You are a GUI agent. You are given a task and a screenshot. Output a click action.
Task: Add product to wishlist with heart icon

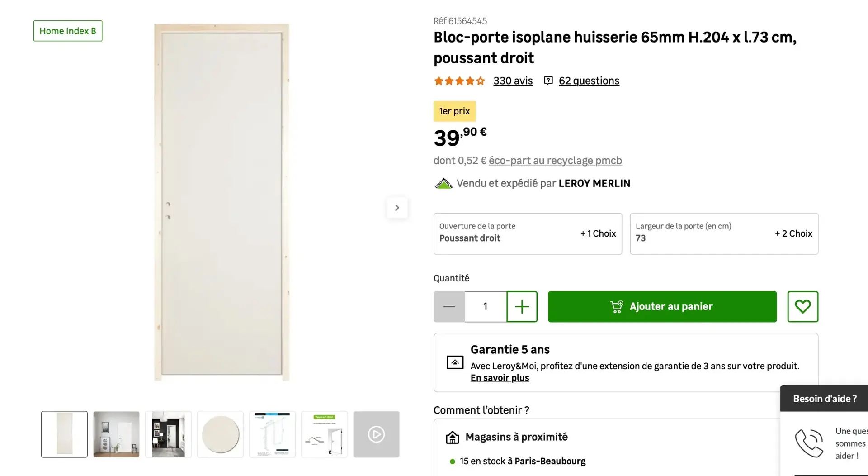[802, 306]
